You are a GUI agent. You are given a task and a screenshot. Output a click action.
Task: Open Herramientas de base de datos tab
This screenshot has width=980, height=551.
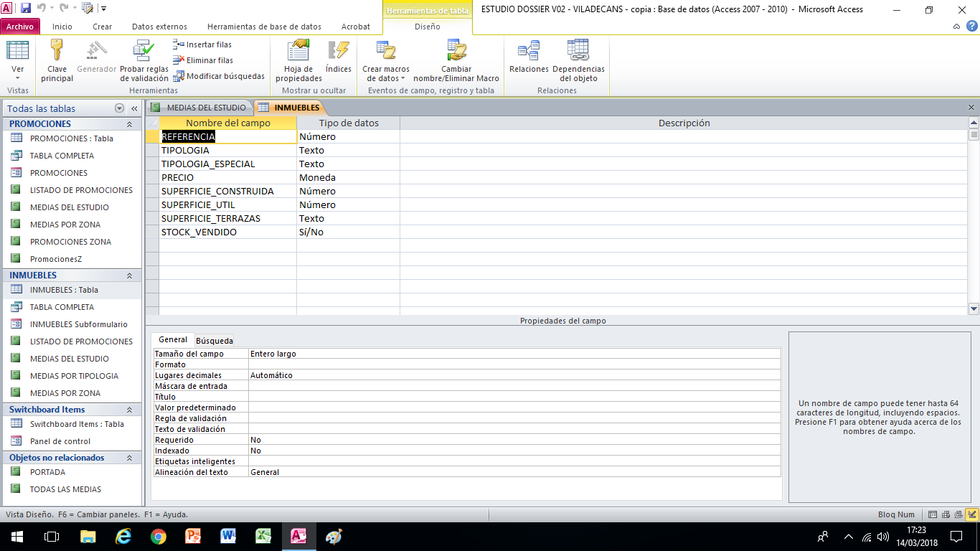264,27
